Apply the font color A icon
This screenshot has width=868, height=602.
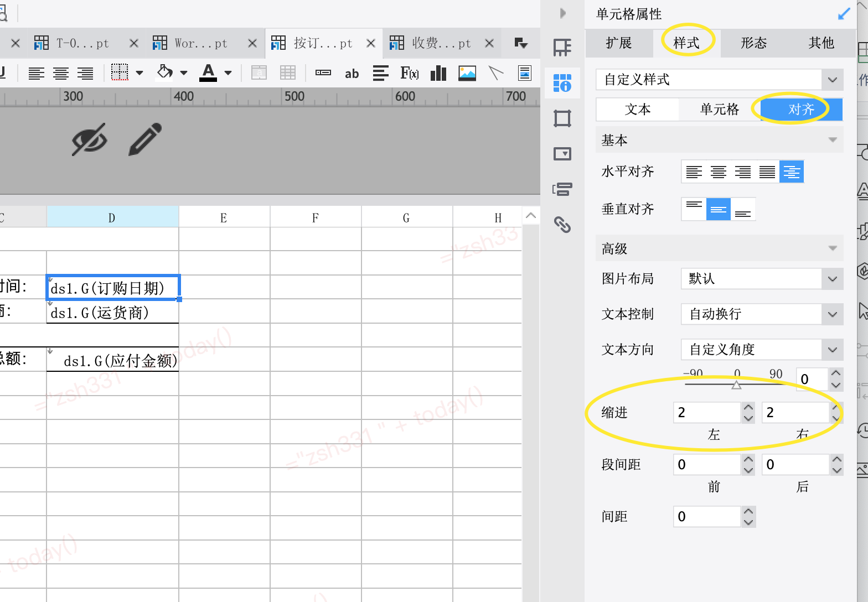[x=208, y=72]
